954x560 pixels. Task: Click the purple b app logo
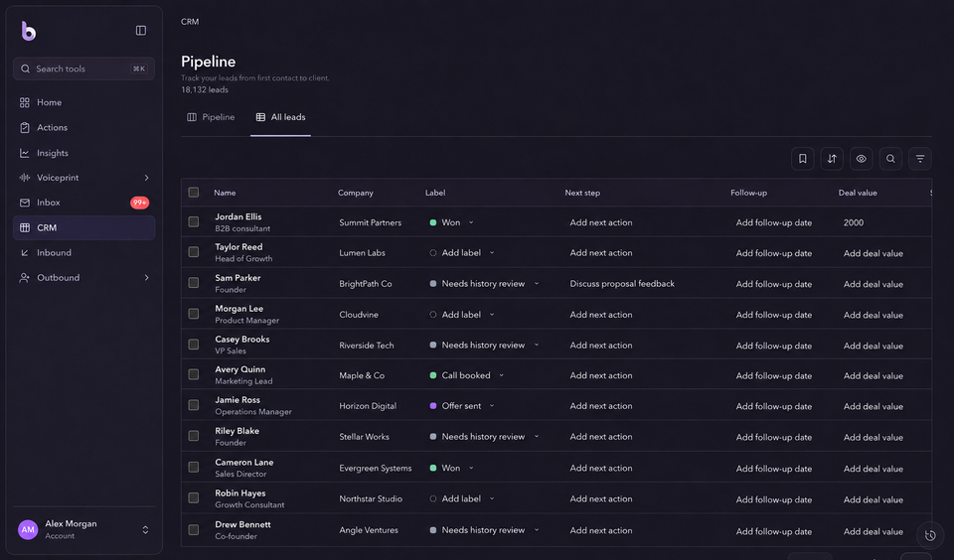coord(29,31)
